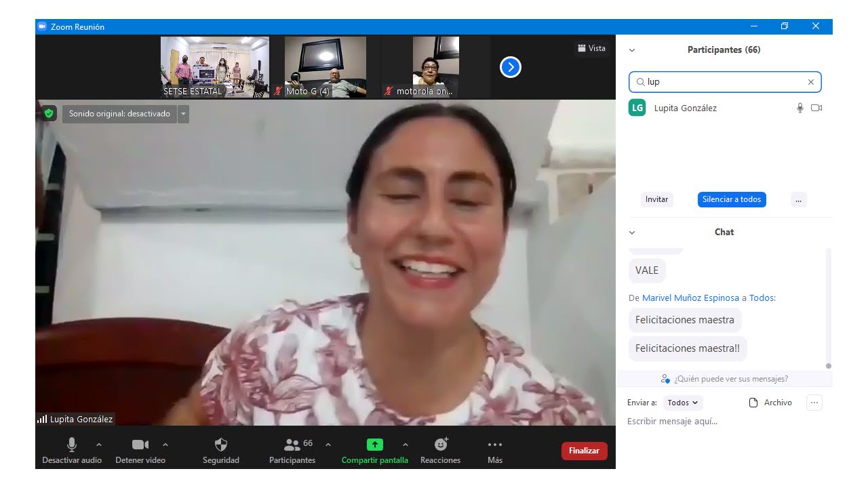Mute microphone with Desactivar audio
The image size is (868, 488).
coord(72,451)
